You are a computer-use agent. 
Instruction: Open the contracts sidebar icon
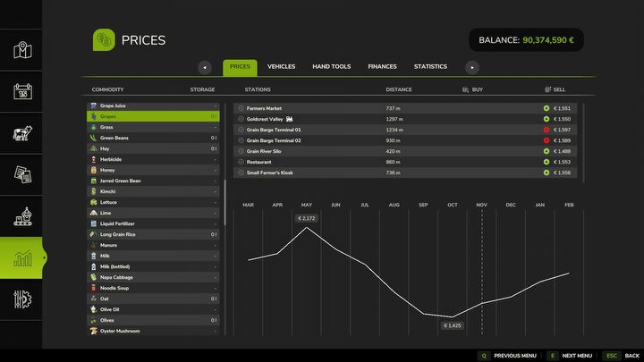coord(22,175)
